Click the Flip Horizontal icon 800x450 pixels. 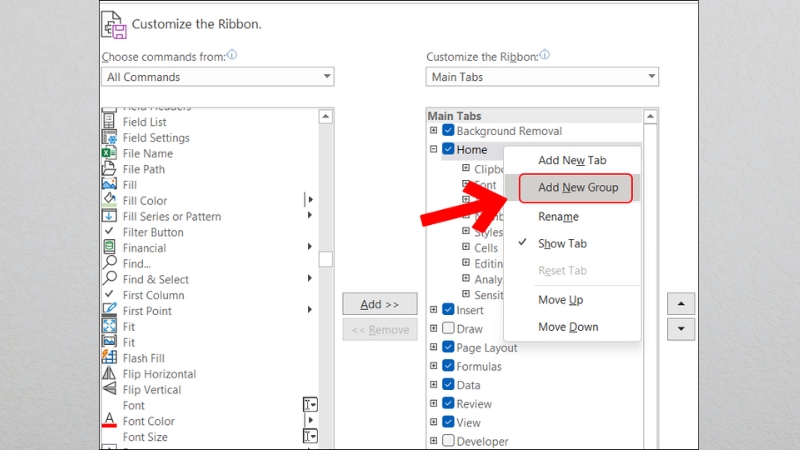pos(109,374)
